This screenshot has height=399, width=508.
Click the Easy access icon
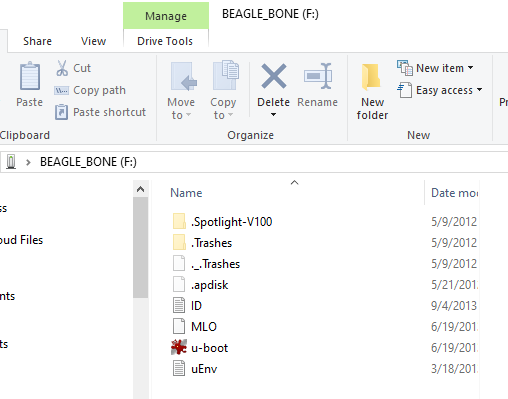click(x=405, y=90)
